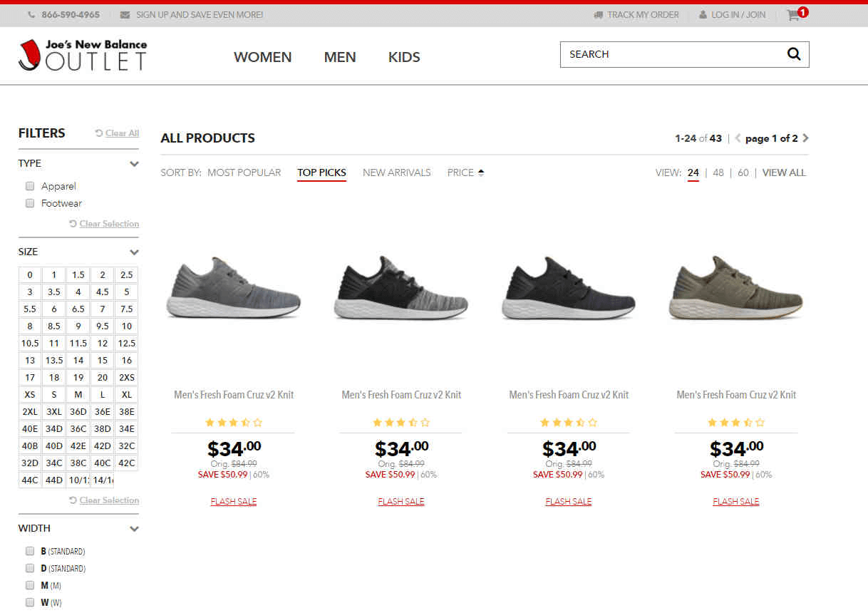Click Flash Sale under last product
Image resolution: width=868 pixels, height=613 pixels.
[x=736, y=502]
